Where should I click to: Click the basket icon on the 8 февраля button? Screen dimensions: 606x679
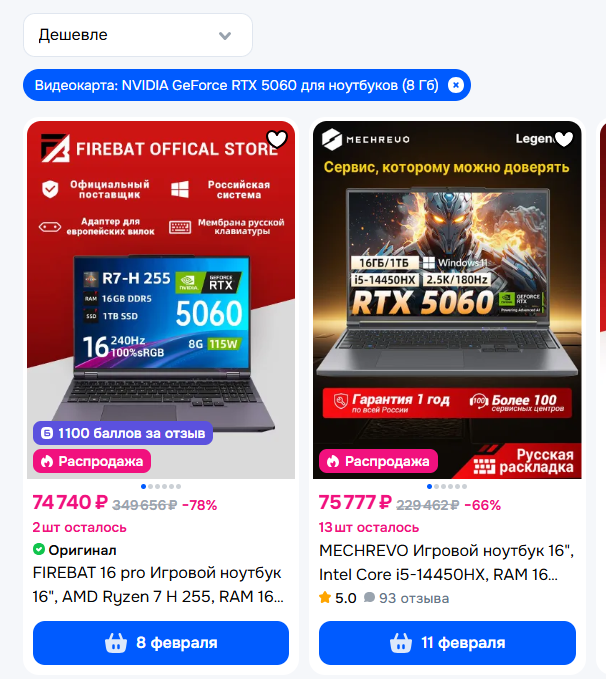(116, 643)
